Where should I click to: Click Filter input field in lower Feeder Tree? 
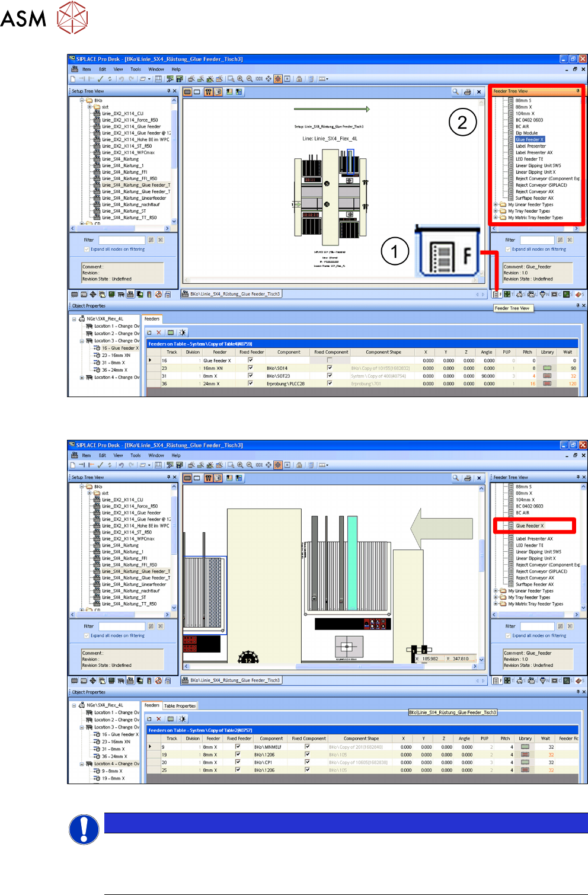pyautogui.click(x=537, y=626)
